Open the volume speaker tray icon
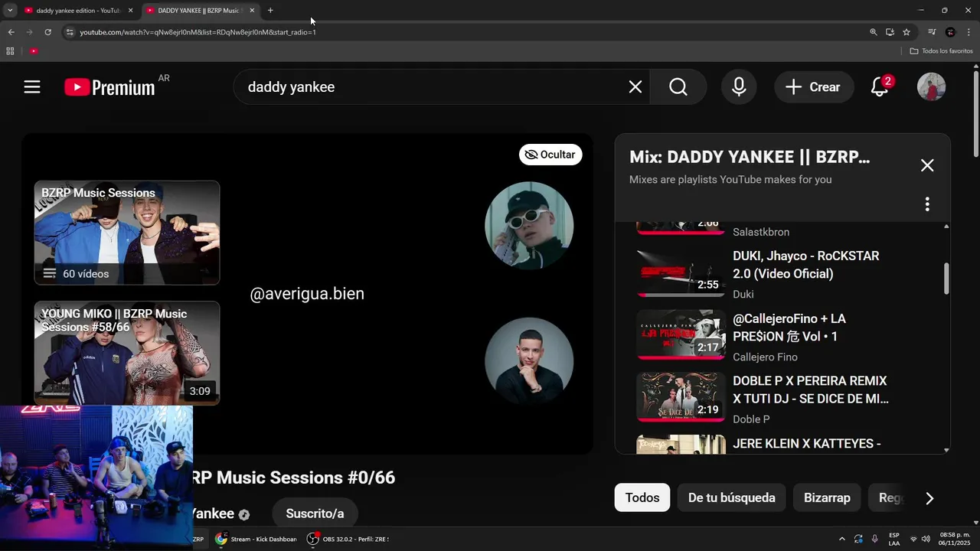 [926, 540]
